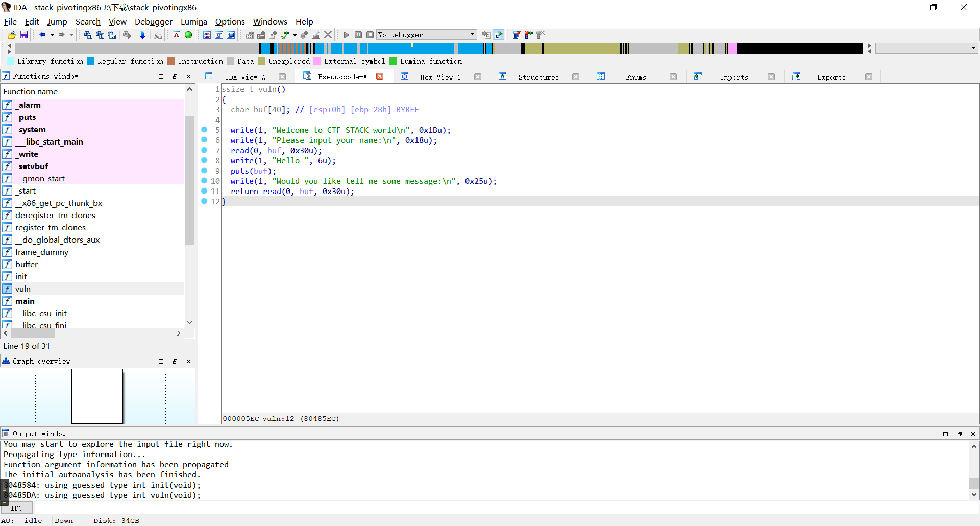
Task: Select the main function in the list
Action: (x=25, y=301)
